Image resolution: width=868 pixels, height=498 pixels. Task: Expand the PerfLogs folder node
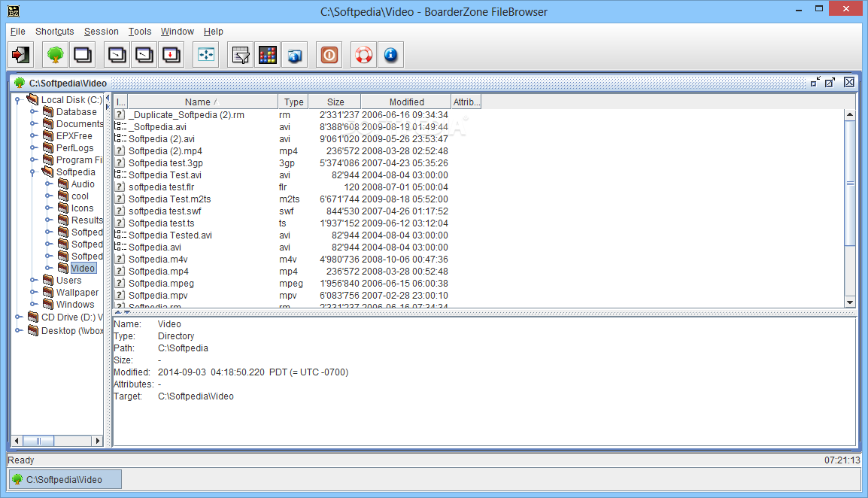click(33, 148)
